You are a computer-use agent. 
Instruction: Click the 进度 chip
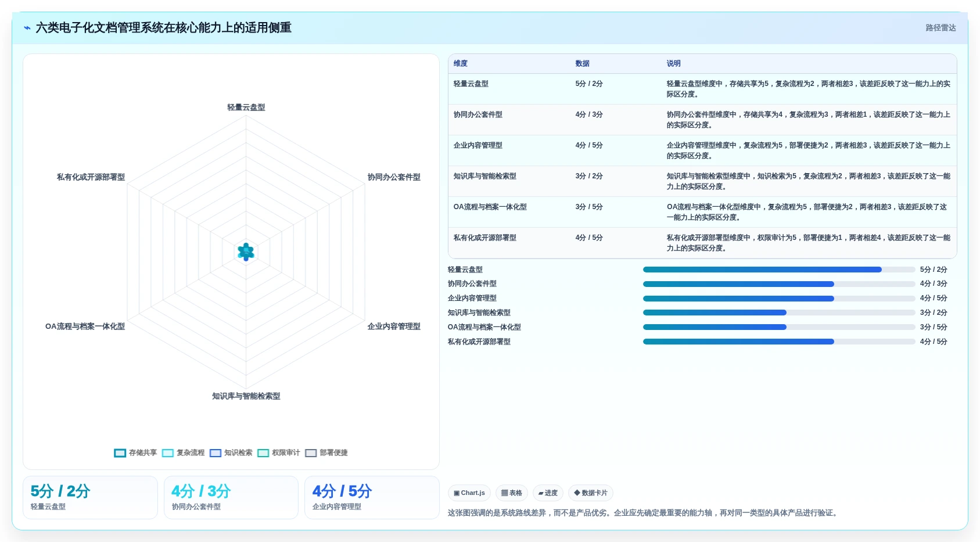click(x=548, y=493)
